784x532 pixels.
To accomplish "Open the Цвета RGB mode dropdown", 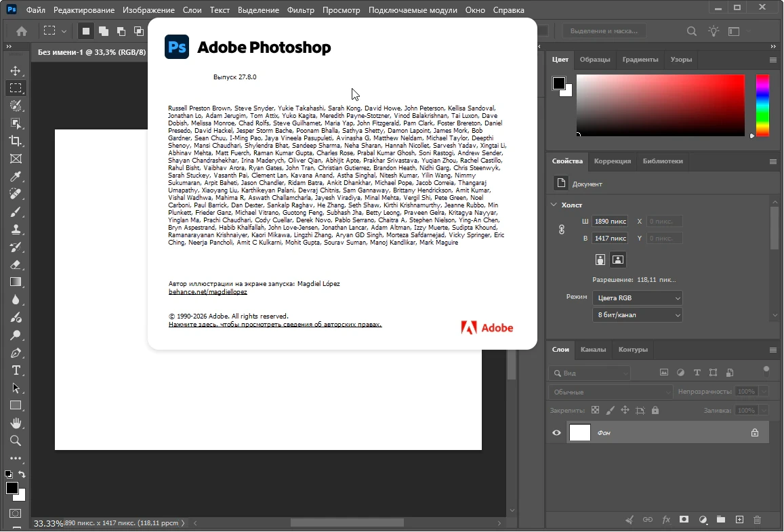I will (x=638, y=298).
